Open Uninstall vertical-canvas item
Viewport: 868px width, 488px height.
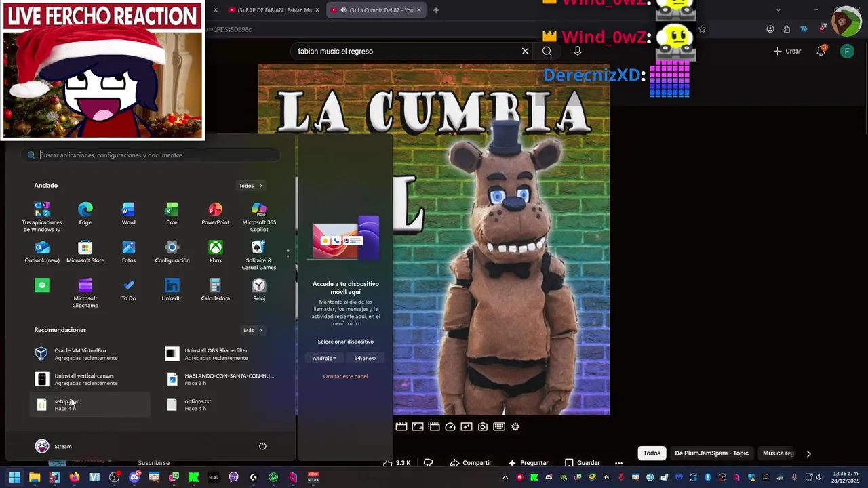[90, 379]
